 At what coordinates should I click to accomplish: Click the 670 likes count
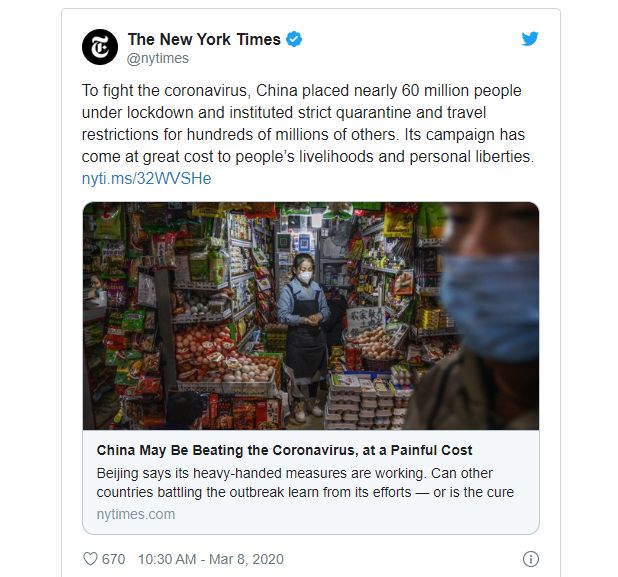pos(114,559)
